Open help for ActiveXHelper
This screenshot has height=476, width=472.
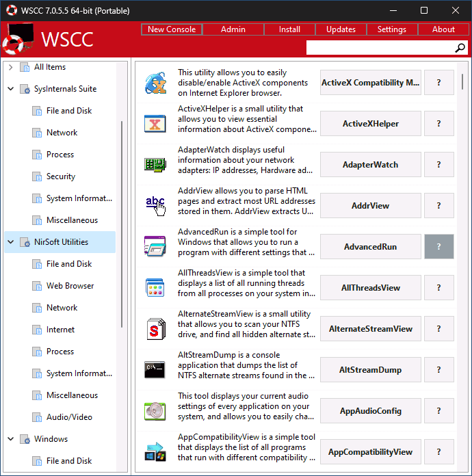click(439, 124)
